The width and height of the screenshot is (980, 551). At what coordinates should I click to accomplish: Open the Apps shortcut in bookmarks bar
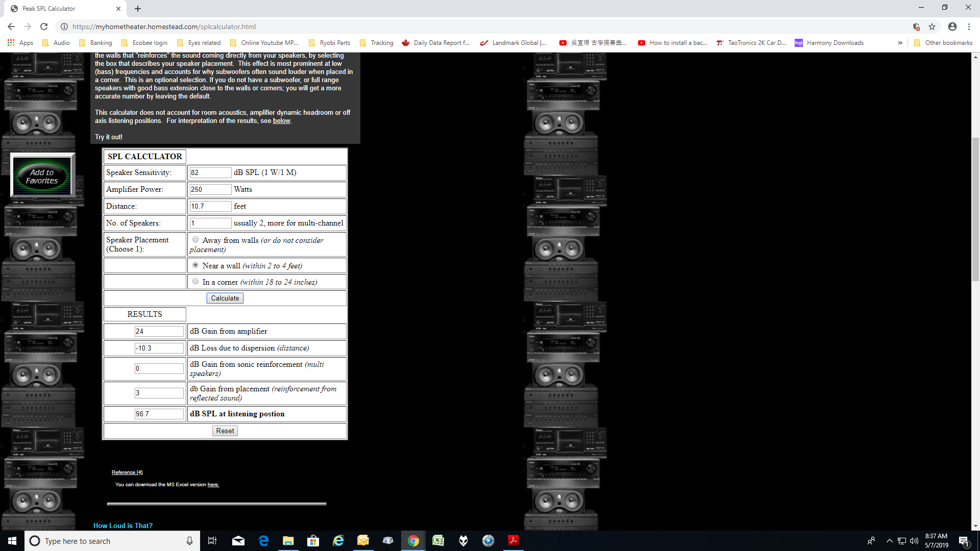coord(20,43)
